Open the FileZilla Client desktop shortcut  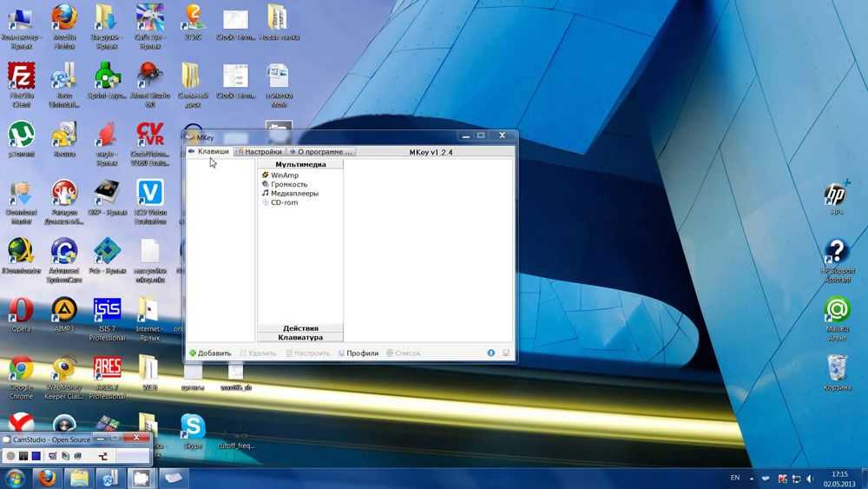coord(21,79)
